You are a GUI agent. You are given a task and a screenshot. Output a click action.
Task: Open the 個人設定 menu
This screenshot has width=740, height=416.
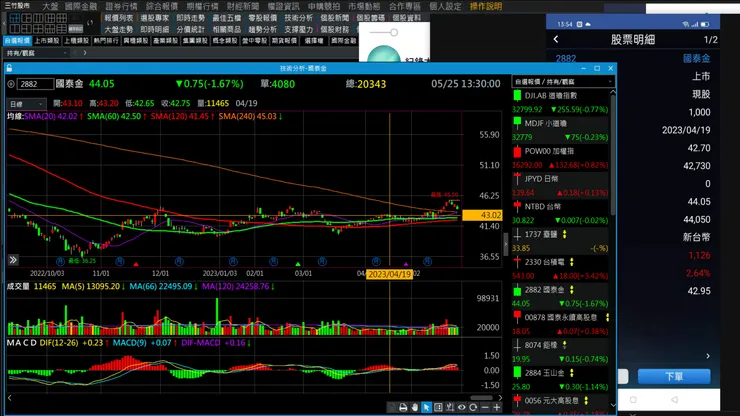pos(445,6)
